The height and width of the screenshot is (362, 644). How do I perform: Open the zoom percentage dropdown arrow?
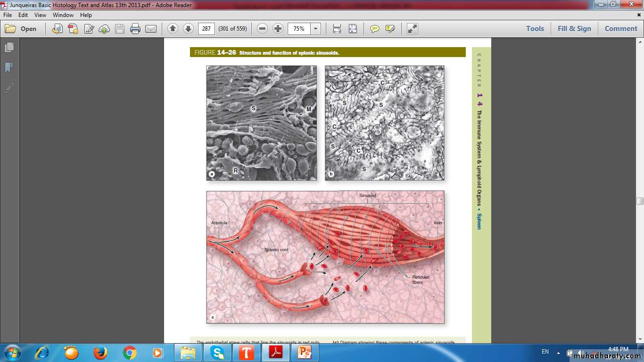315,29
